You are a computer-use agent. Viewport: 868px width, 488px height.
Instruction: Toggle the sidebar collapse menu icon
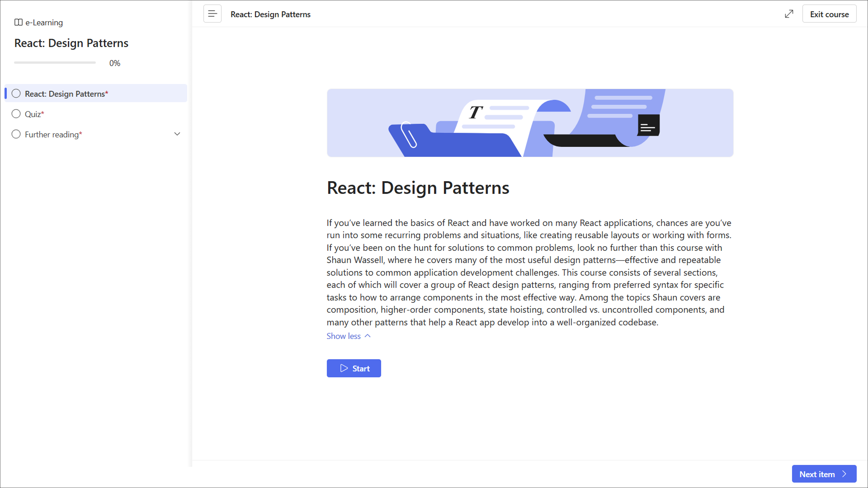pos(212,14)
